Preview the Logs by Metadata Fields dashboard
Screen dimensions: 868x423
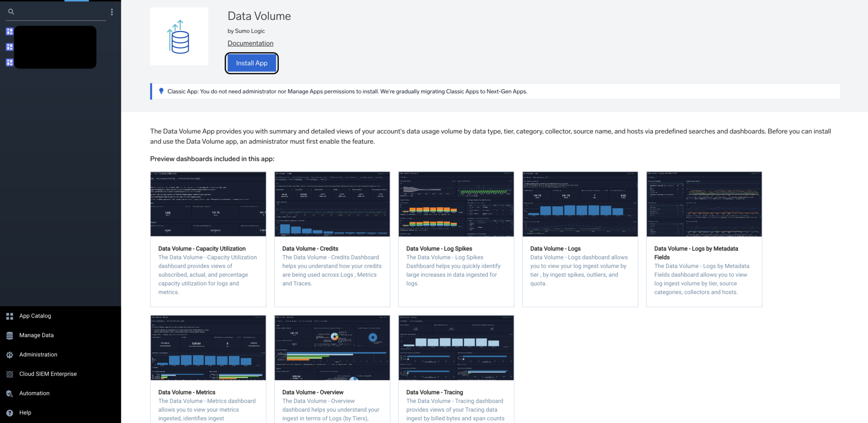704,204
